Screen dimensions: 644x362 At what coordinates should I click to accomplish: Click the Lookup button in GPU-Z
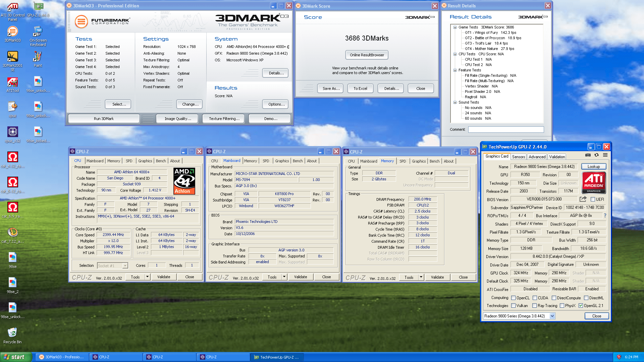[x=593, y=167]
